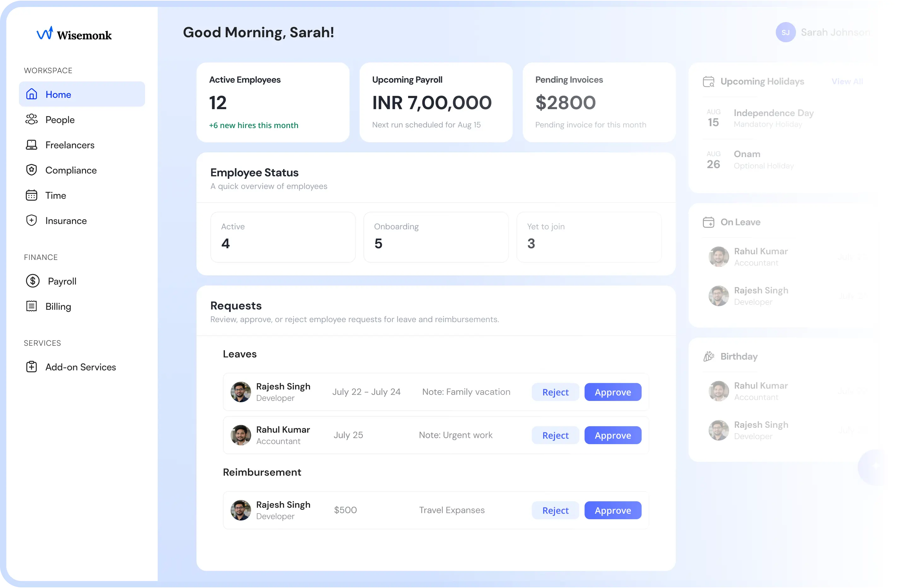Click 'Note: Family vacation' text
Viewport: 924px width, 588px height.
coord(466,391)
